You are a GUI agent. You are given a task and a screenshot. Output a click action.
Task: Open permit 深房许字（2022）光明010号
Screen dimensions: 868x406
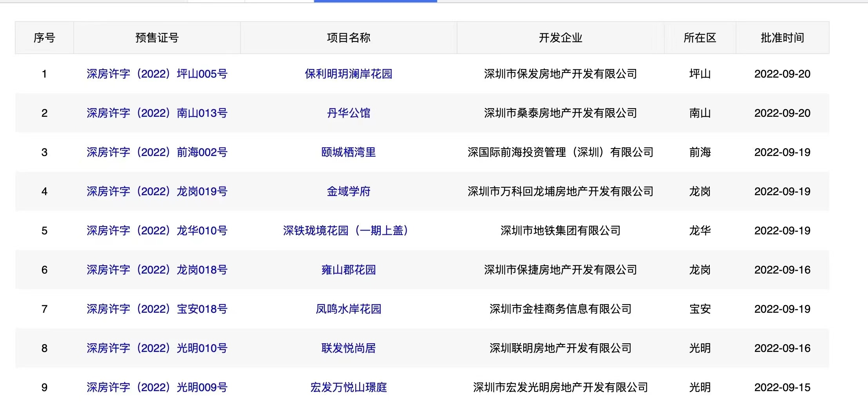point(157,348)
